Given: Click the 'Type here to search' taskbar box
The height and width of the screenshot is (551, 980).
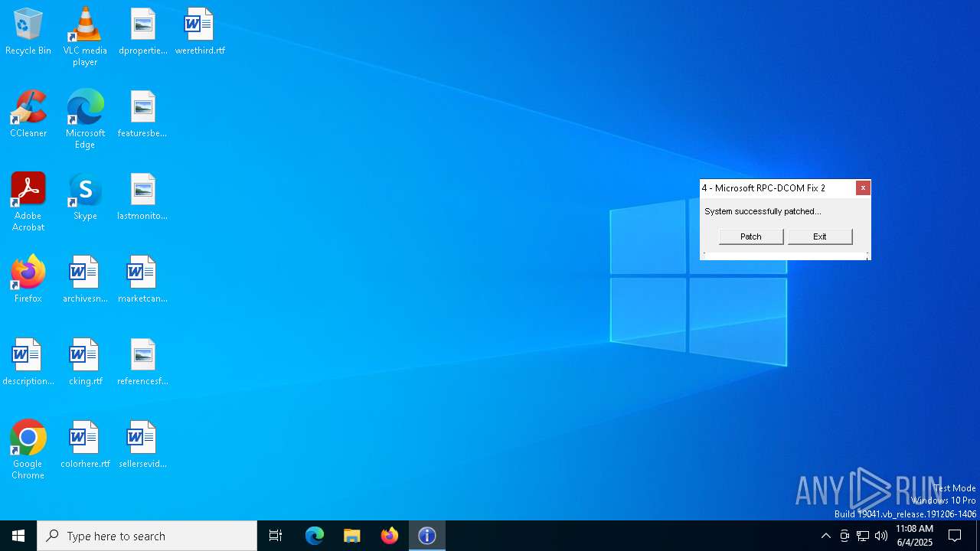Looking at the screenshot, I should tap(147, 536).
